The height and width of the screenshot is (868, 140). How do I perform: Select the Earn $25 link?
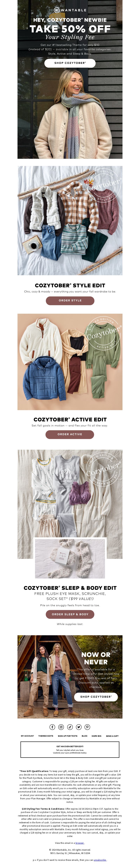tap(97, 736)
